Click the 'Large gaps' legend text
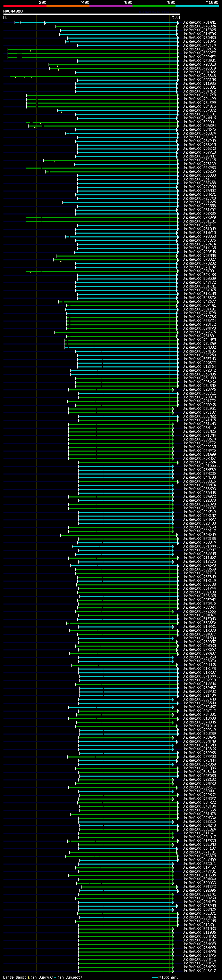 (15, 977)
